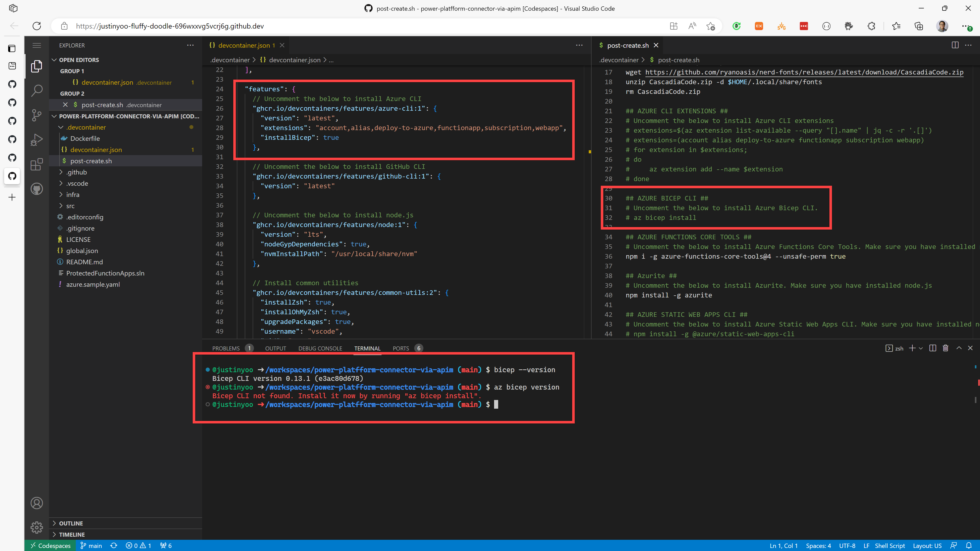The image size is (980, 551).
Task: Open the Search view in the activity bar
Action: (36, 91)
